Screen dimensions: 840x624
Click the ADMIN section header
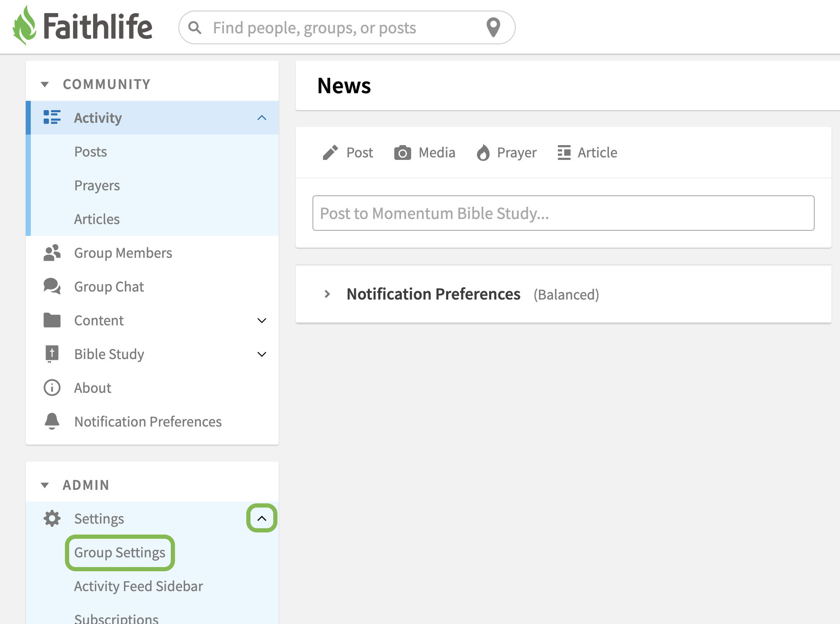click(86, 485)
